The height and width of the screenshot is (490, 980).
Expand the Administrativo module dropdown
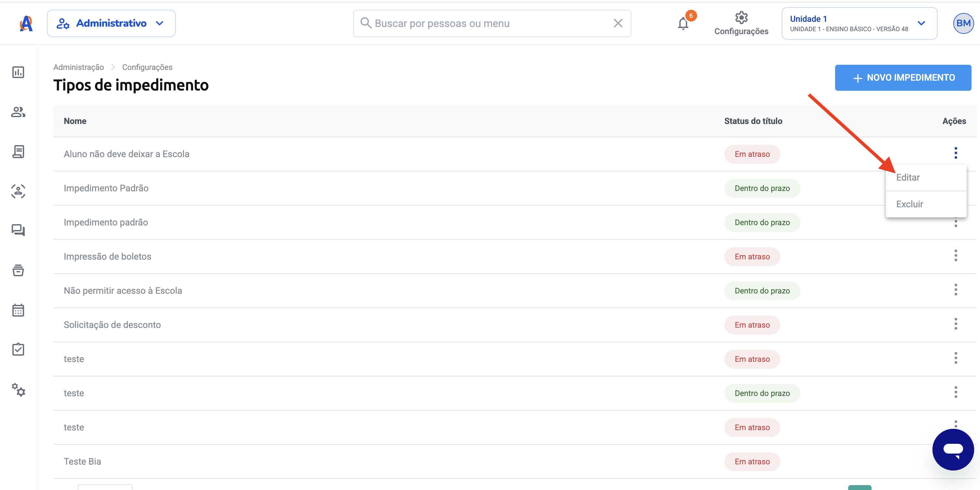[111, 23]
